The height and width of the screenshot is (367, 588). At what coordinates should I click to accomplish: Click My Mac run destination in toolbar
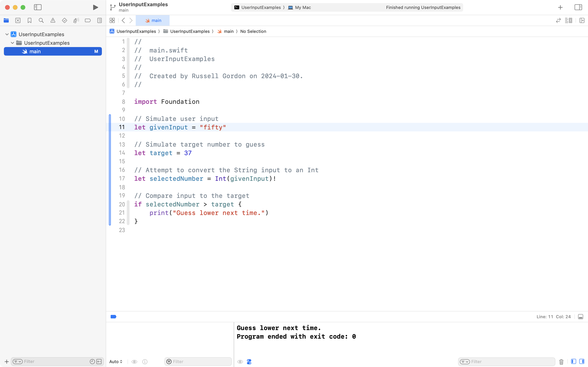click(x=302, y=7)
